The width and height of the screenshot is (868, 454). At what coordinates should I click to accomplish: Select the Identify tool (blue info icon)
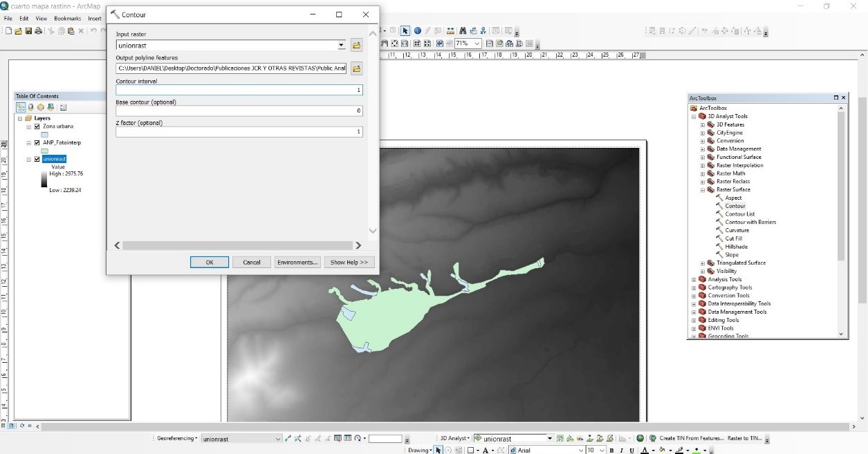(417, 31)
